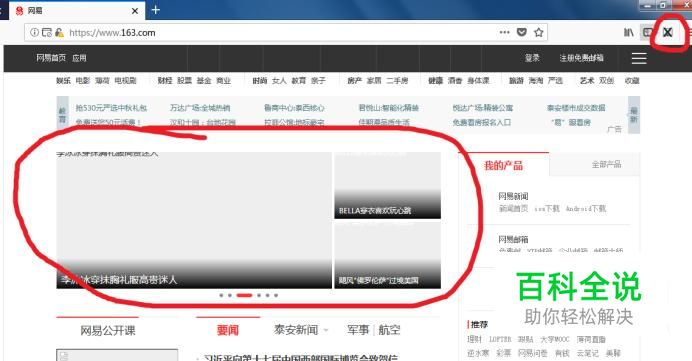
Task: Open the 基金 channel
Action: [x=204, y=81]
